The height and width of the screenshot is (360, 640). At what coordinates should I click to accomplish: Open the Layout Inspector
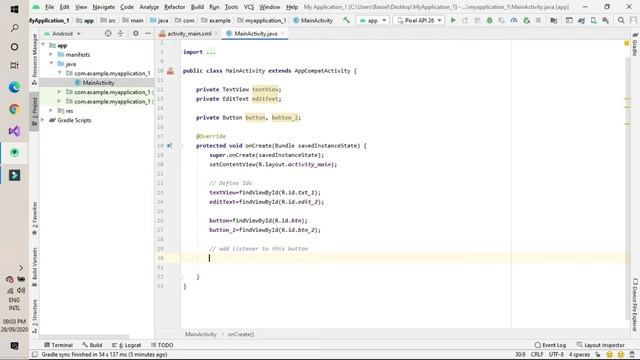pyautogui.click(x=600, y=345)
